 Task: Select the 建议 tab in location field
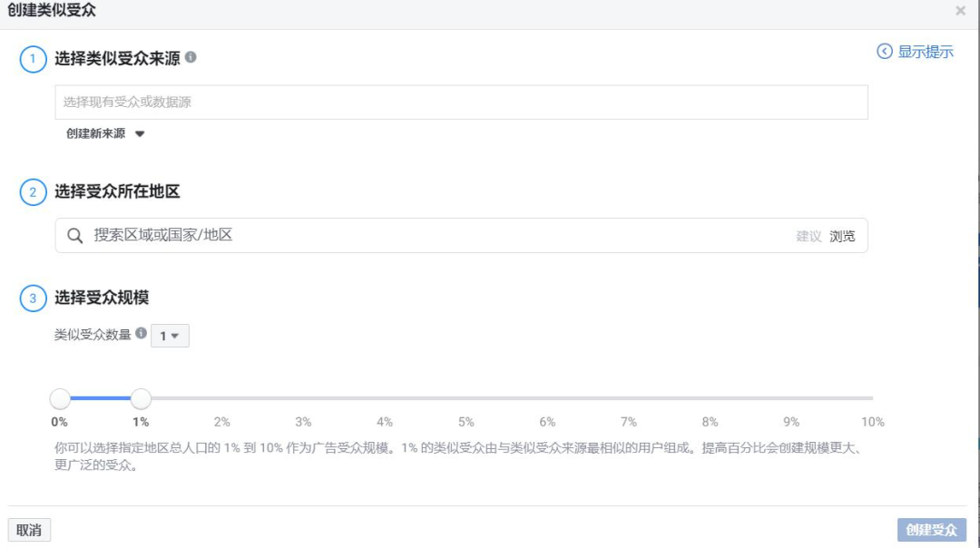(808, 236)
